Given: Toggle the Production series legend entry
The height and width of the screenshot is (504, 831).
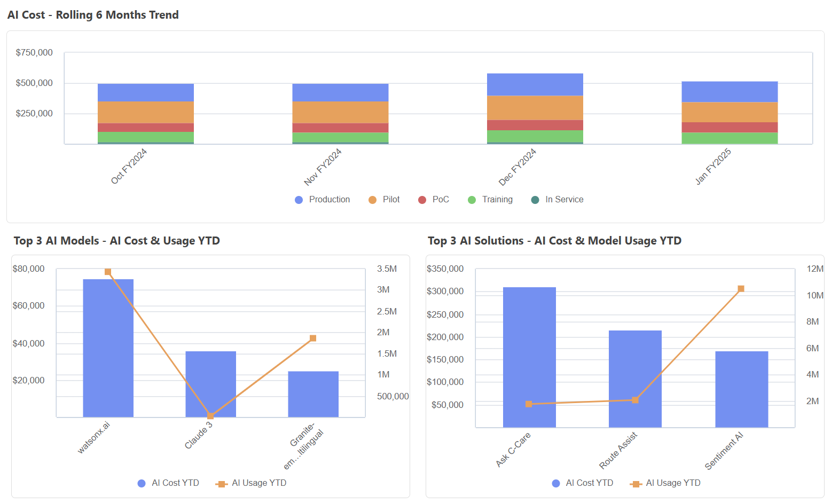Looking at the screenshot, I should tap(323, 200).
